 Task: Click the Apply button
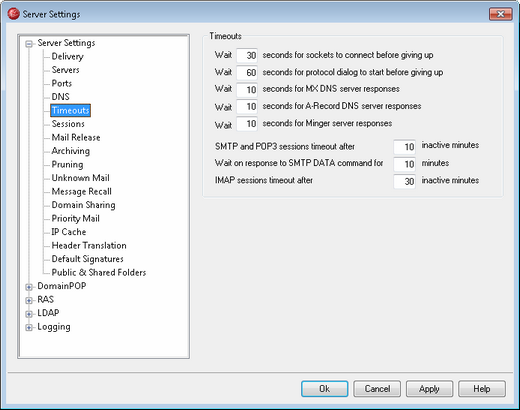[429, 389]
